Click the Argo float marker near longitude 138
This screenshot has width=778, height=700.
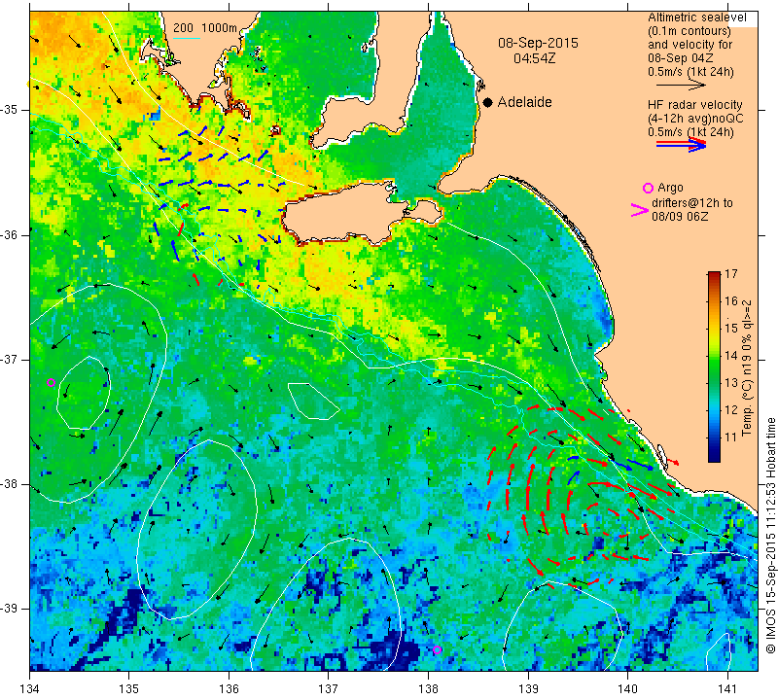pyautogui.click(x=437, y=649)
